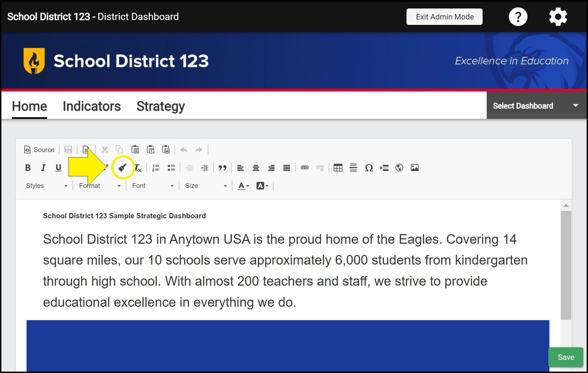Toggle the numbered list option
The width and height of the screenshot is (588, 373).
(x=155, y=168)
